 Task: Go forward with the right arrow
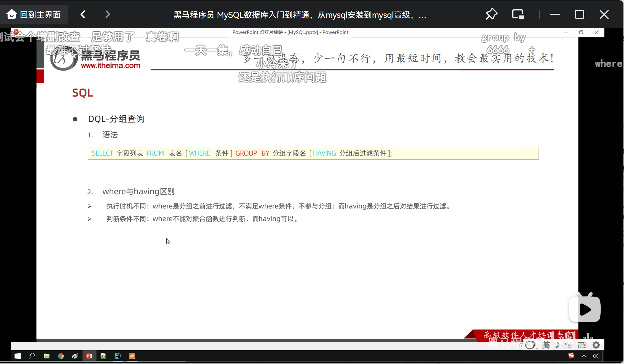point(108,14)
